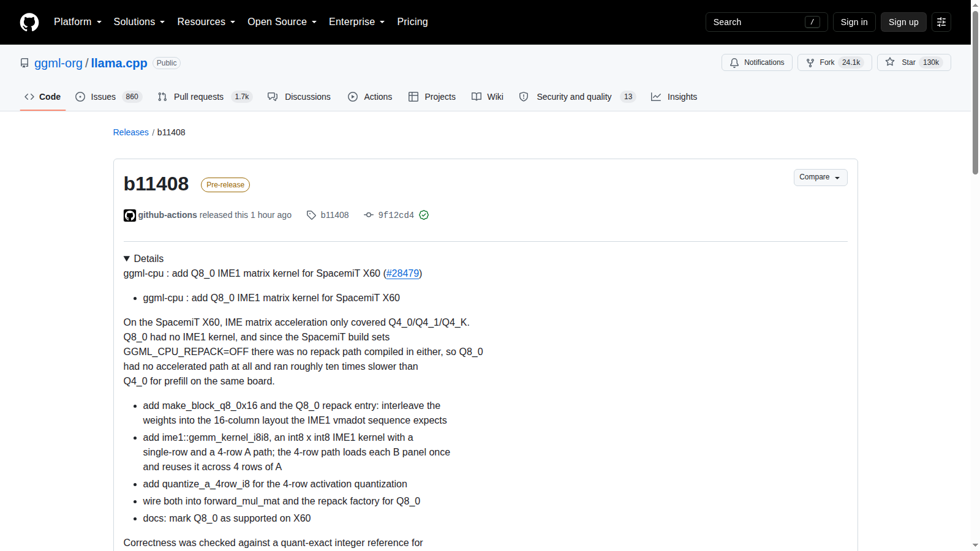Focus the Search input field

[767, 22]
